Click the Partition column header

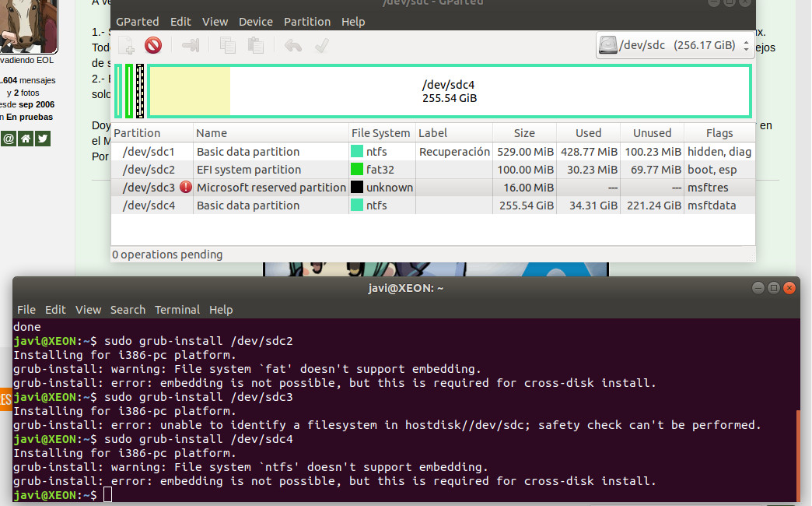point(152,133)
